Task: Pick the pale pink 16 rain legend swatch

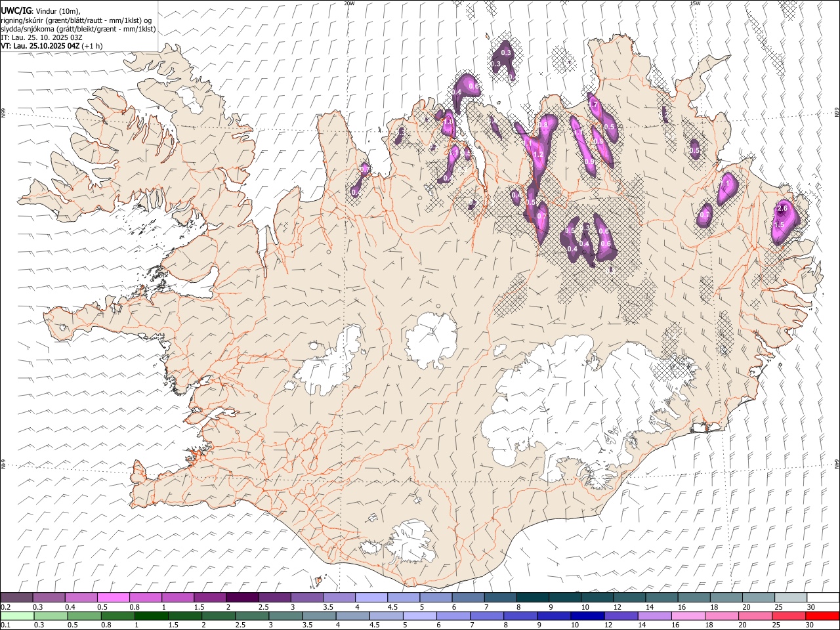Action: [x=688, y=616]
